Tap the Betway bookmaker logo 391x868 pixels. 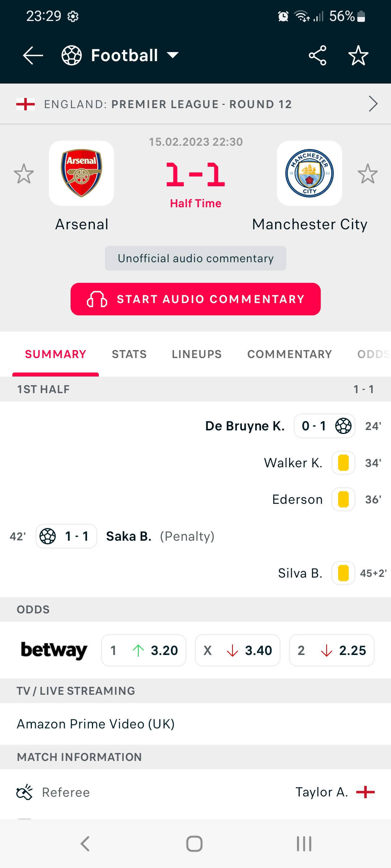pos(54,650)
